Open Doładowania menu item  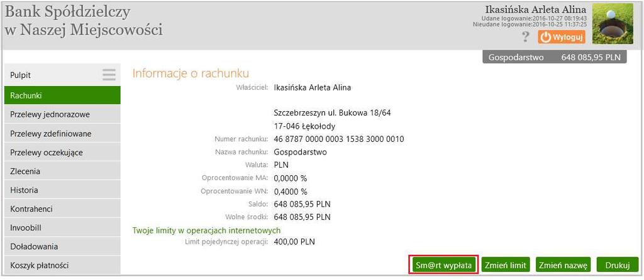click(62, 247)
